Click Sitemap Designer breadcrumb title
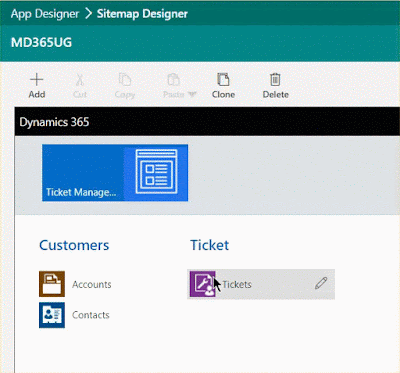 (x=142, y=14)
